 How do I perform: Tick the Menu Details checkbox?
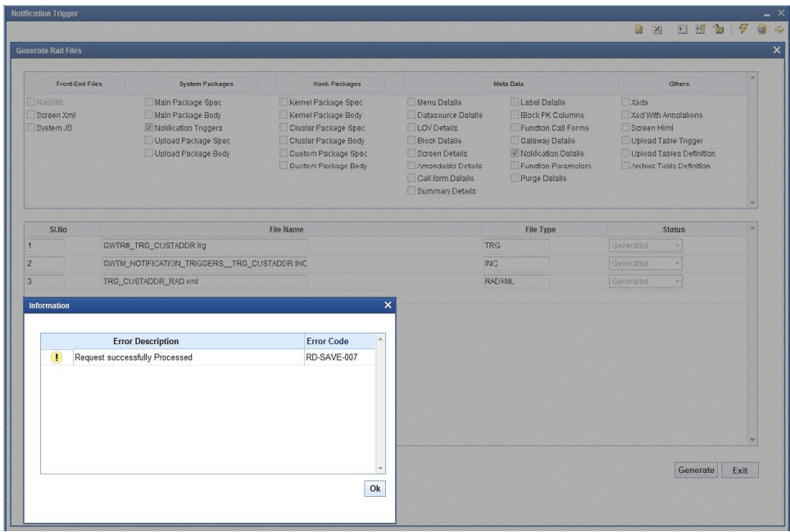pyautogui.click(x=411, y=102)
